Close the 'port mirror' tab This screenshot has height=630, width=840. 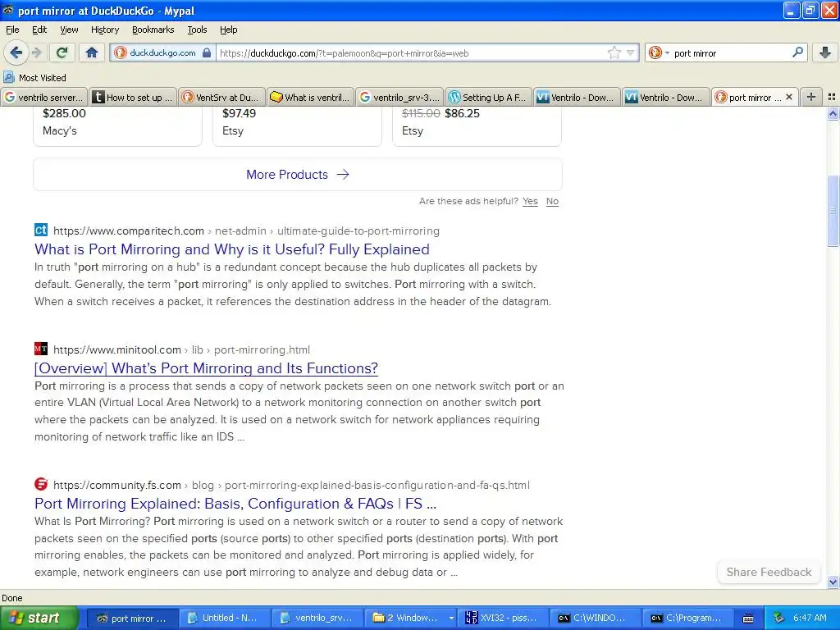[788, 97]
